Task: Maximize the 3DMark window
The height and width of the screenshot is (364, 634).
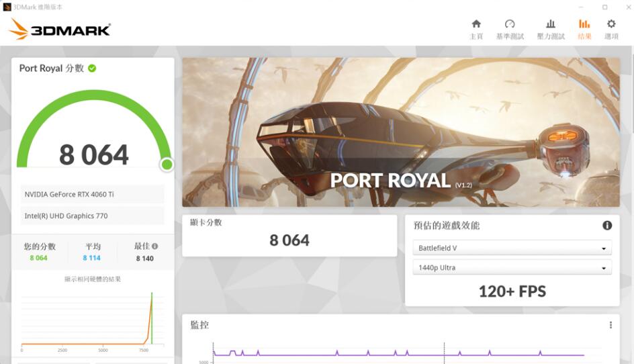Action: point(604,7)
